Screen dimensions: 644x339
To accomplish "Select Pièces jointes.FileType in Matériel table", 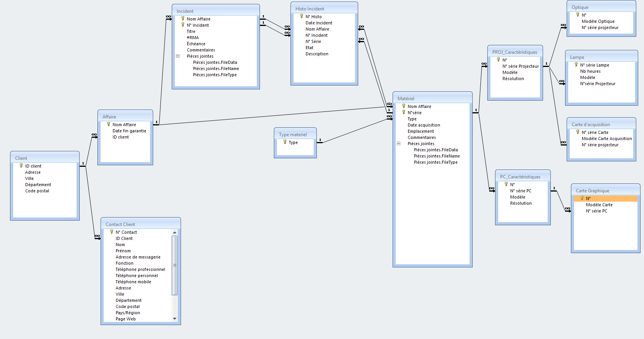I will pos(436,162).
